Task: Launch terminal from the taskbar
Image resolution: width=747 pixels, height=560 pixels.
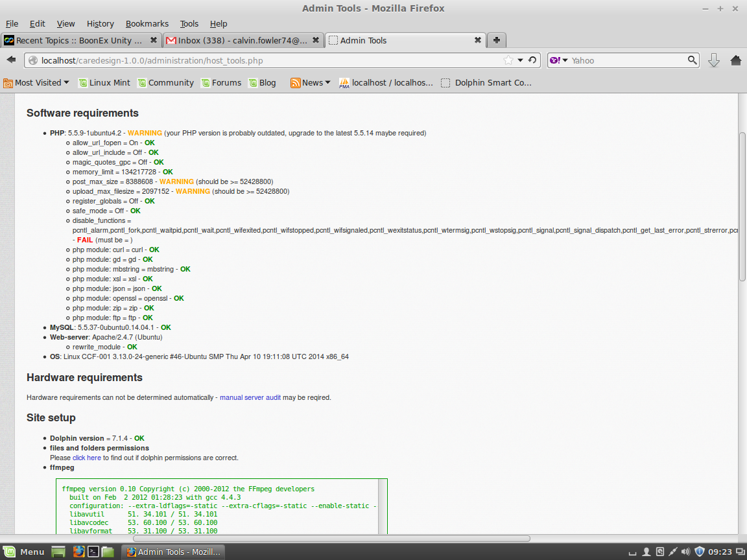Action: (x=93, y=552)
